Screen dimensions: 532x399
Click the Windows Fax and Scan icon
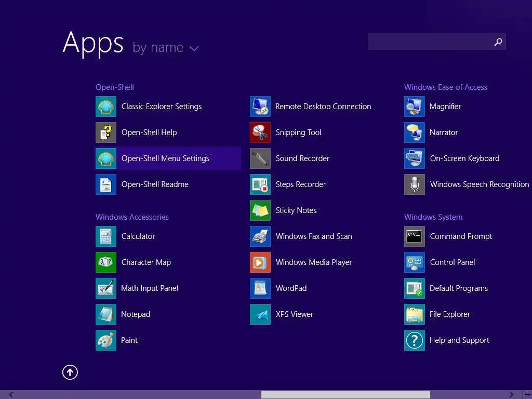pyautogui.click(x=260, y=236)
